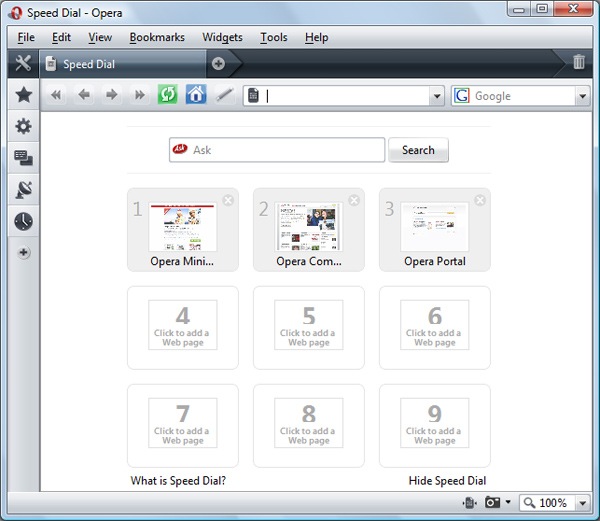Focus the address bar input field
Screen dimensions: 600x521
[346, 96]
